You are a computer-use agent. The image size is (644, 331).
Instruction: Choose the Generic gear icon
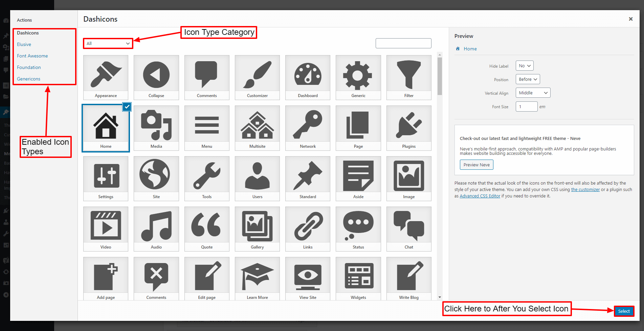pyautogui.click(x=358, y=77)
